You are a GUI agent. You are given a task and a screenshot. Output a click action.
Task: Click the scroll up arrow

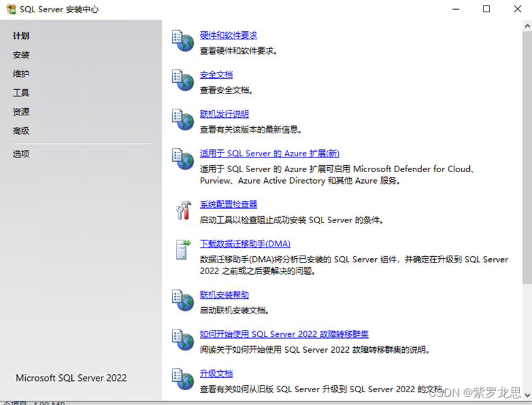coord(527,26)
